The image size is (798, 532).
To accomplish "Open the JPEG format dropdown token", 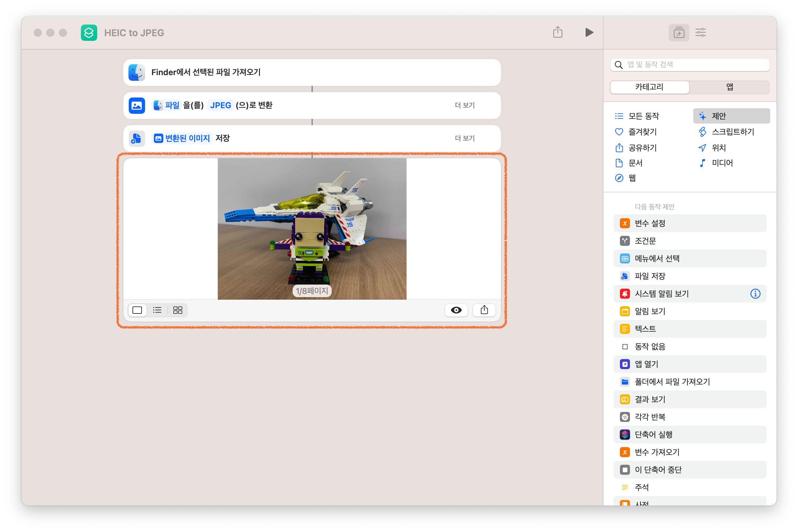I will coord(220,105).
